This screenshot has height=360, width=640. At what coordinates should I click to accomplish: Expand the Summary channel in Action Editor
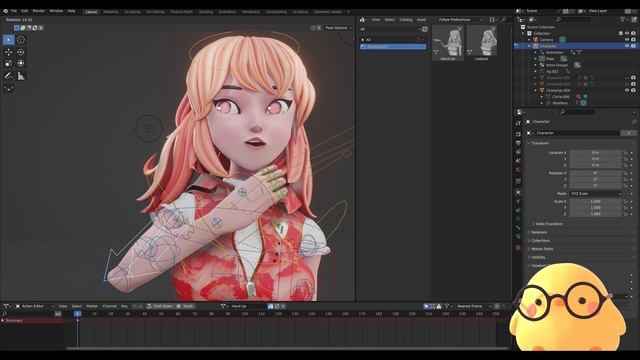[3, 321]
